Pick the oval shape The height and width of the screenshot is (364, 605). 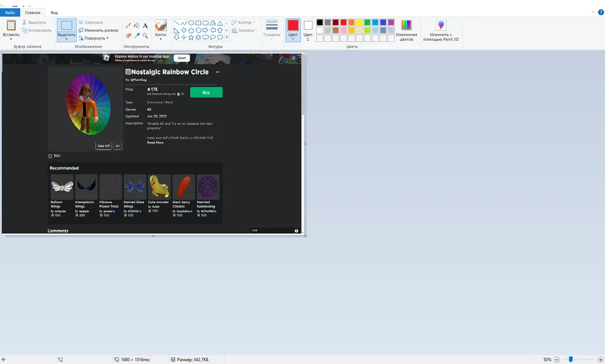tap(191, 23)
